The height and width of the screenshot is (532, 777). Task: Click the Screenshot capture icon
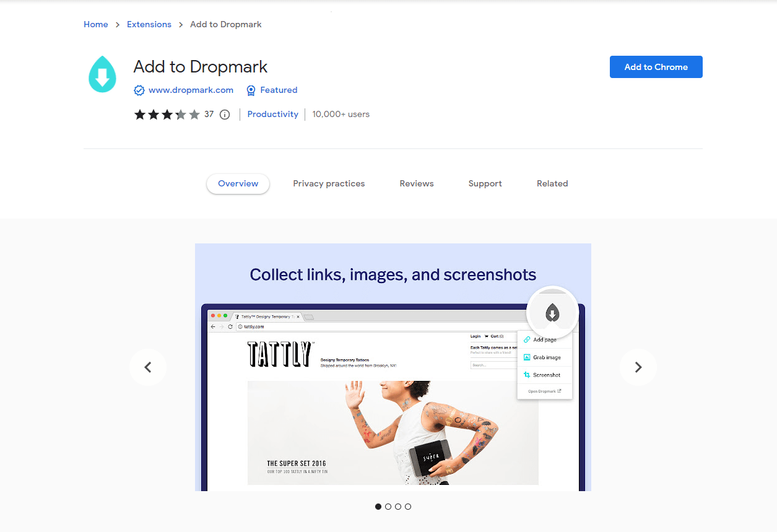pyautogui.click(x=527, y=374)
